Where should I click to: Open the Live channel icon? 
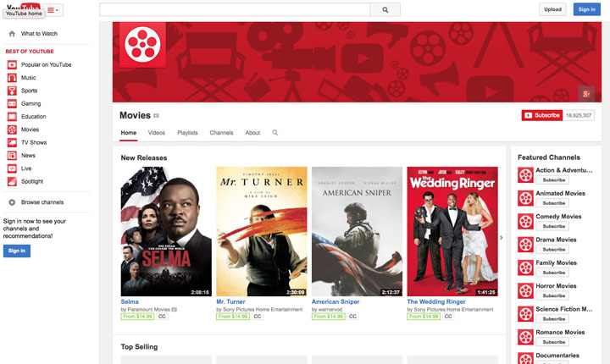click(12, 169)
